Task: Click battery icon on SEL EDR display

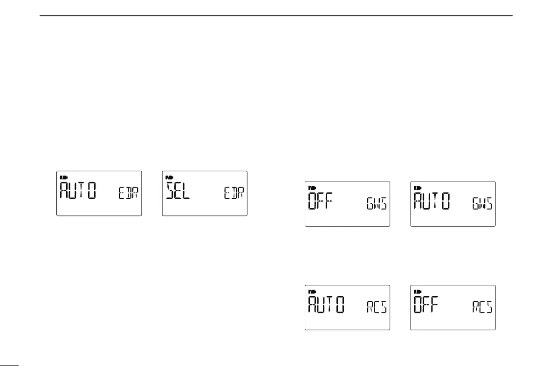Action: tap(168, 177)
